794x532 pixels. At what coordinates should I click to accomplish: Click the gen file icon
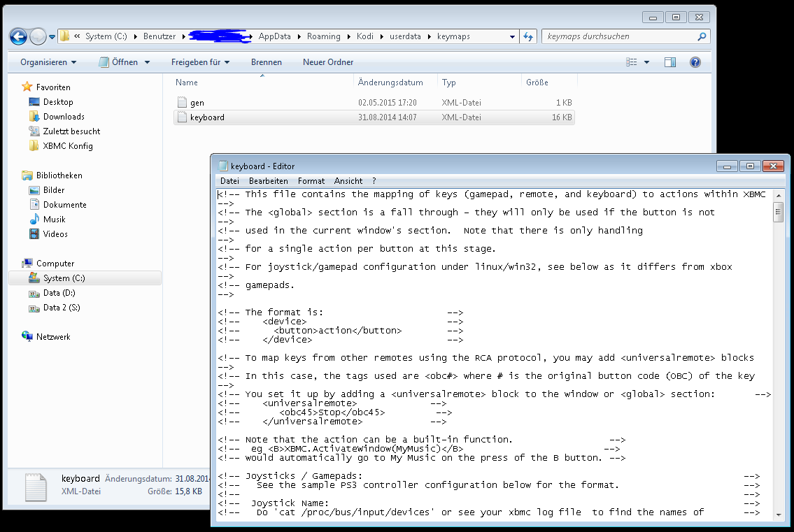click(x=183, y=102)
